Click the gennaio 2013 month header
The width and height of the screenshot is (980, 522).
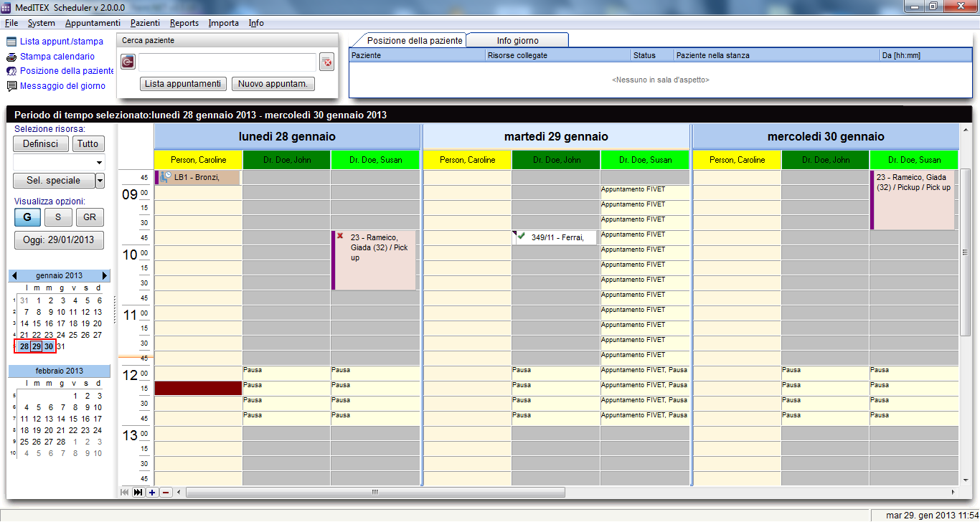tap(59, 276)
